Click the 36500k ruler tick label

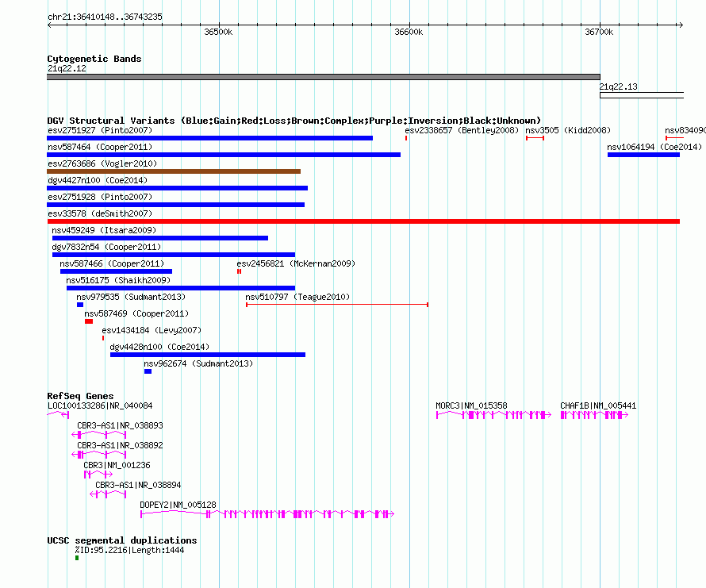(x=218, y=32)
